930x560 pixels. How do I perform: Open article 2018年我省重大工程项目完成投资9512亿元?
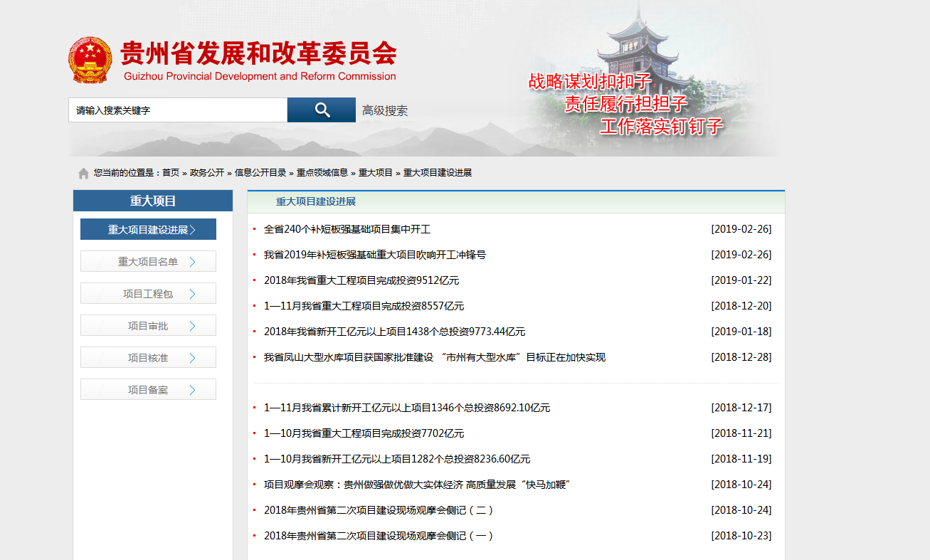point(361,280)
